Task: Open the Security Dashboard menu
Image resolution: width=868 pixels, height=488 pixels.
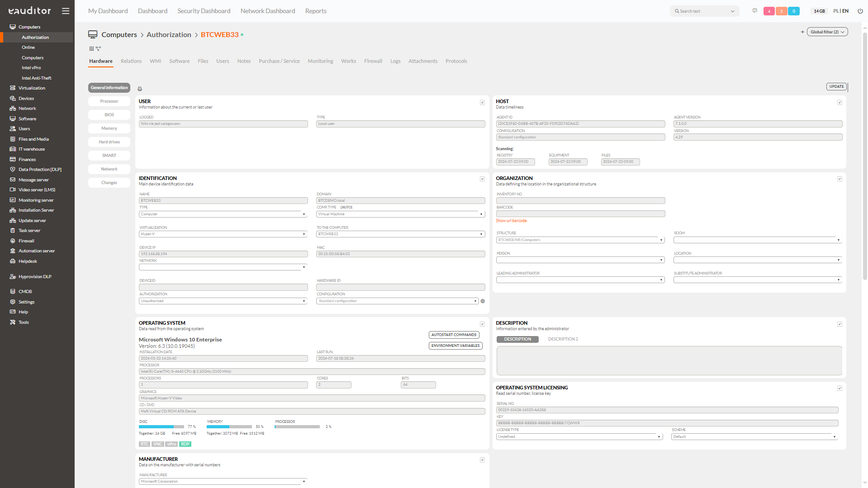Action: [204, 11]
